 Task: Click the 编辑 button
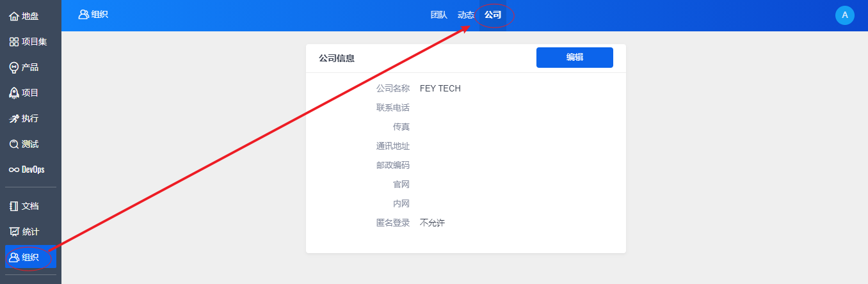tap(575, 58)
